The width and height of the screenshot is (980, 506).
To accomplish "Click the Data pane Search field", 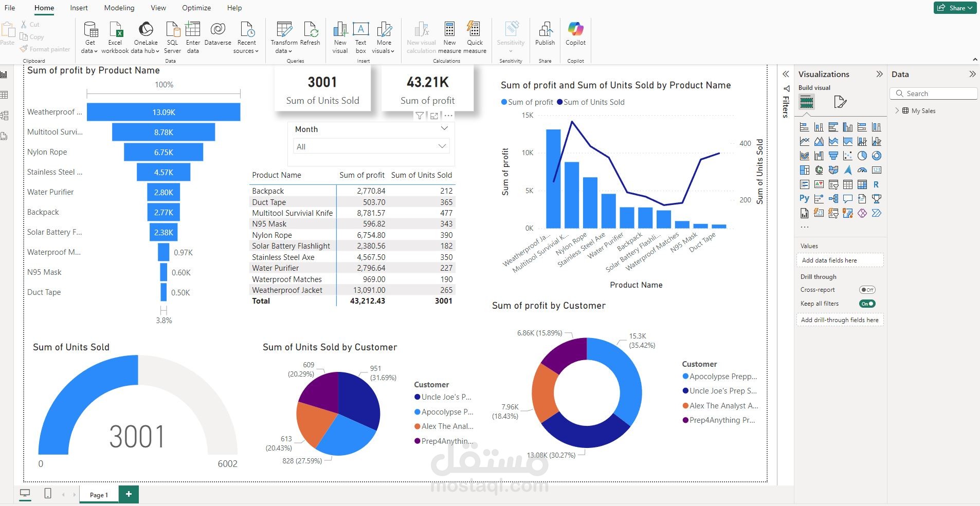I will coord(934,93).
